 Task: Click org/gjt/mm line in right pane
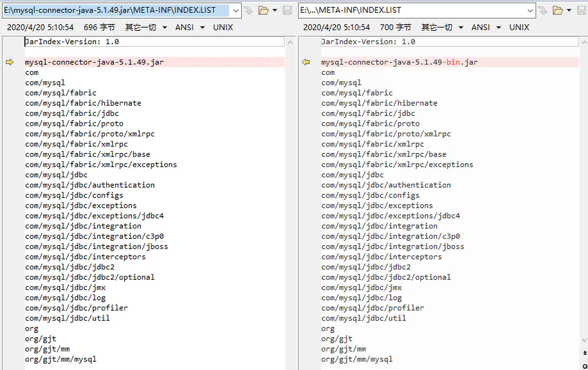[344, 349]
